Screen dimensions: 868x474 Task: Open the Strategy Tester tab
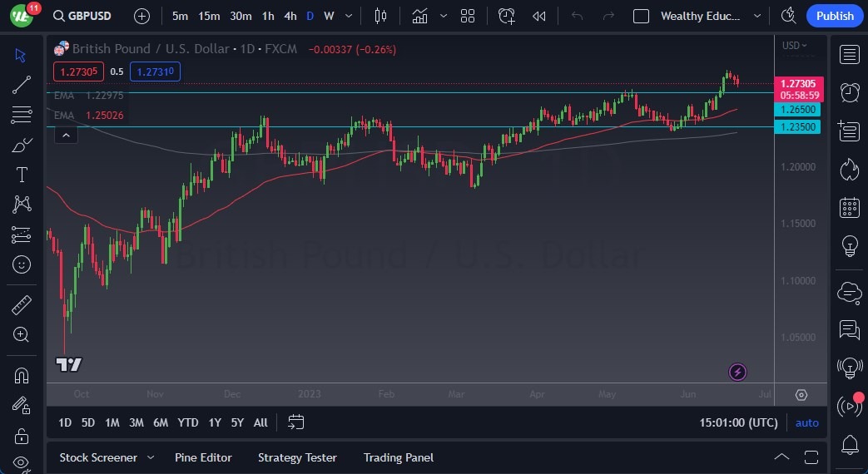click(x=297, y=457)
